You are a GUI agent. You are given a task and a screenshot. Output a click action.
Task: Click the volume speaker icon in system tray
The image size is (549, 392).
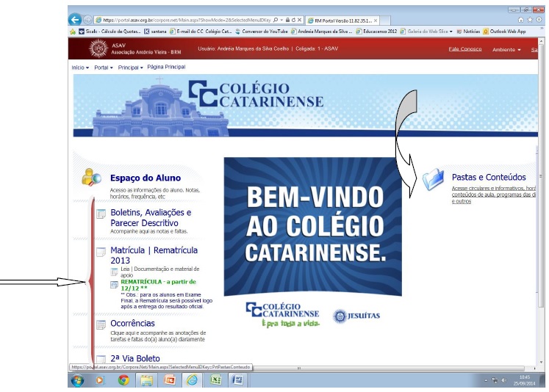tap(504, 380)
